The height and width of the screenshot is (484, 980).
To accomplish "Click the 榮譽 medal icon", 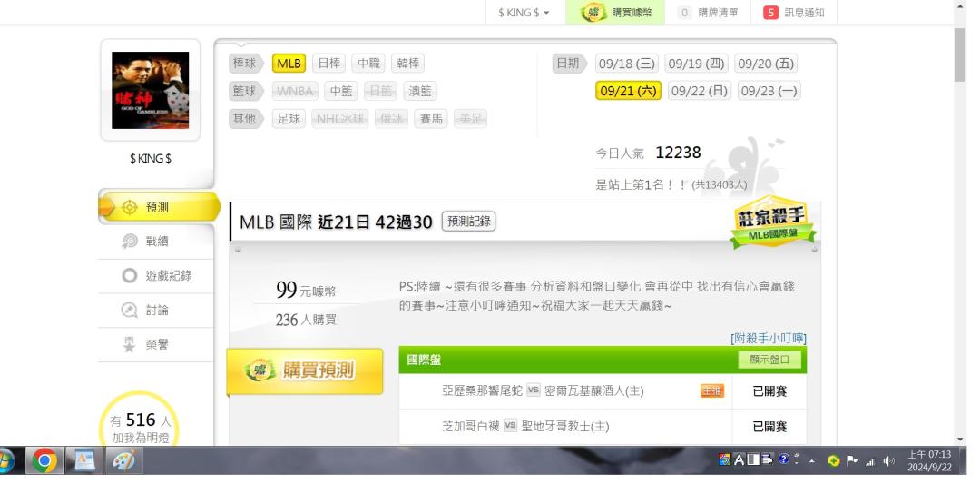I will click(129, 344).
